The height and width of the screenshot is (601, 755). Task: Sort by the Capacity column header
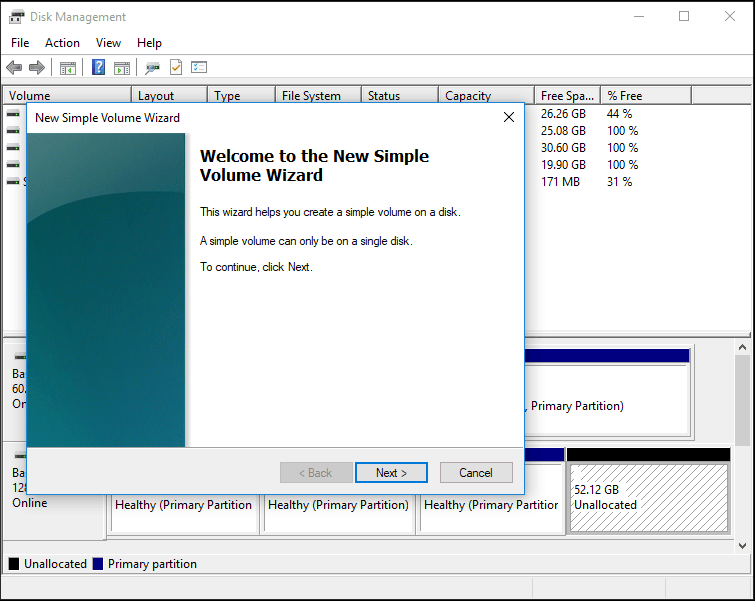coord(486,95)
